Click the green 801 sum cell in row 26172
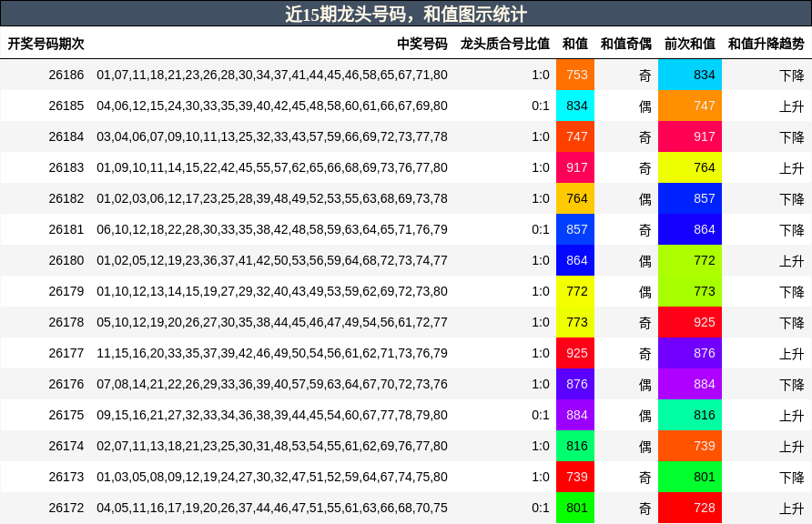This screenshot has width=812, height=524. coord(574,508)
